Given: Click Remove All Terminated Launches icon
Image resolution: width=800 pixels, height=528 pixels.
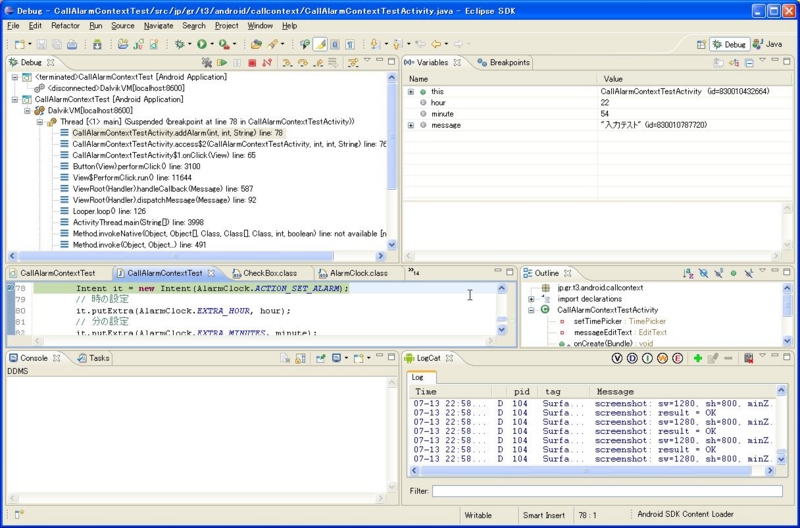Looking at the screenshot, I should tap(207, 62).
